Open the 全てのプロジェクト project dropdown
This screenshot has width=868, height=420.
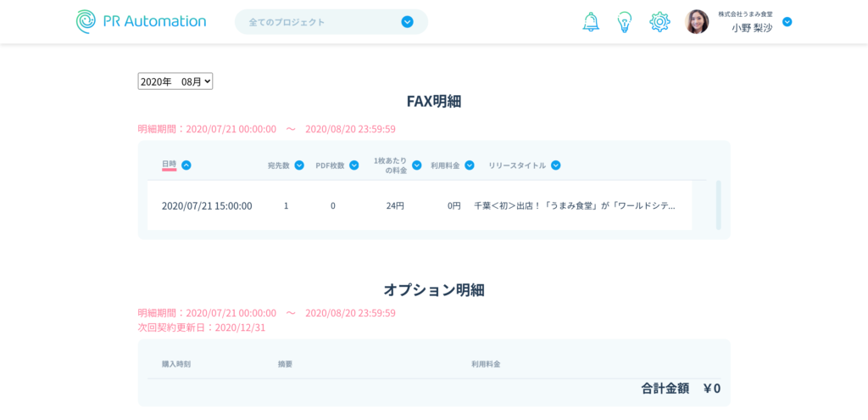tap(331, 22)
